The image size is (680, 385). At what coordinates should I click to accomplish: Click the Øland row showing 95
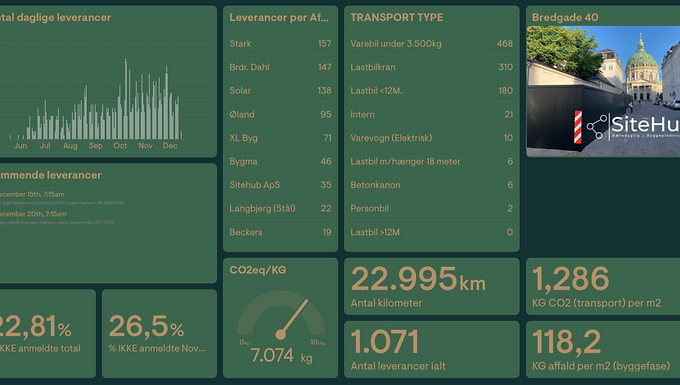click(x=280, y=114)
